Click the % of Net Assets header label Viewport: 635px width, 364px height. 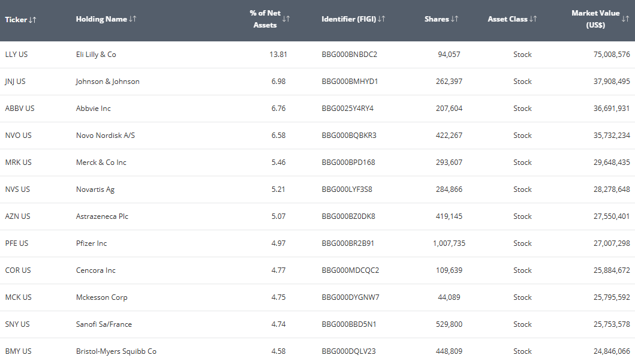click(x=265, y=19)
